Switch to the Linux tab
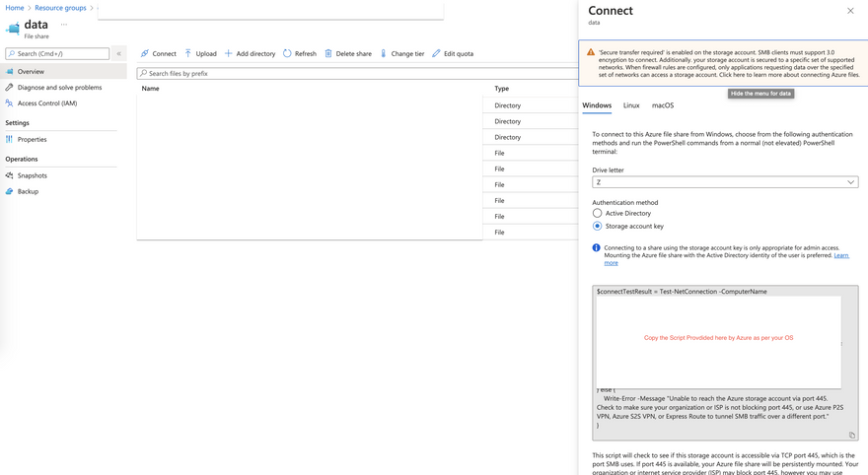The height and width of the screenshot is (475, 868). pyautogui.click(x=631, y=105)
